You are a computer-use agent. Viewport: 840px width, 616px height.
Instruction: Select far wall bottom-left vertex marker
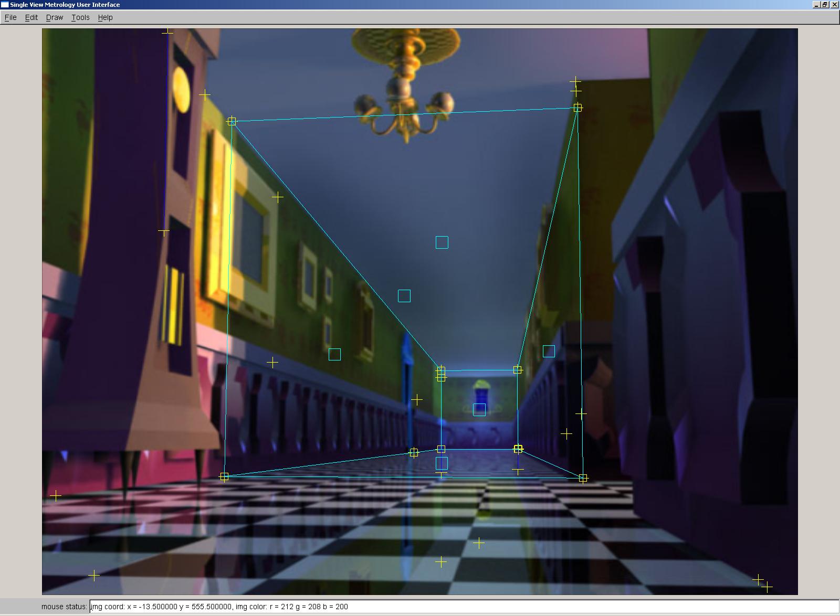coord(441,449)
